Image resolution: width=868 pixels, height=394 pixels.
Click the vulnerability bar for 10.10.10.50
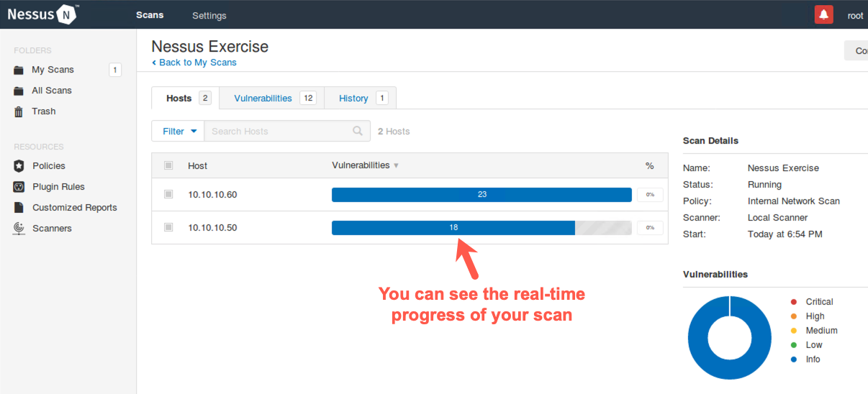point(482,227)
